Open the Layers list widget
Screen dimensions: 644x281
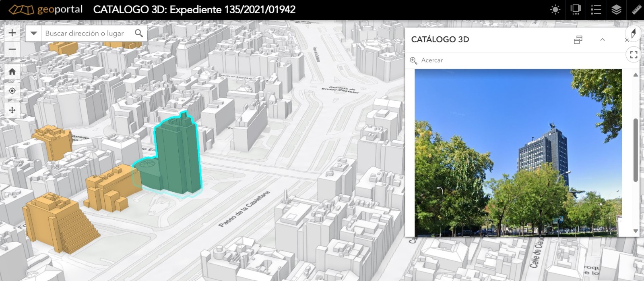(x=616, y=10)
